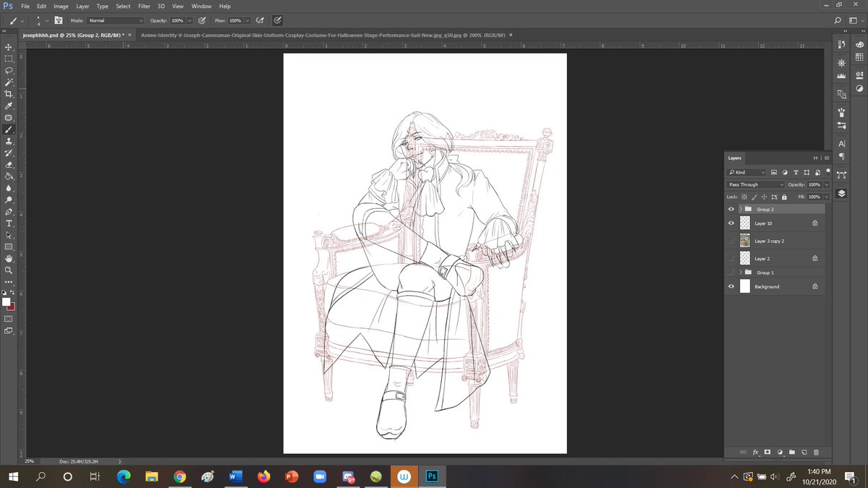The height and width of the screenshot is (488, 868).
Task: Toggle lock all in Layers panel
Action: pyautogui.click(x=784, y=197)
